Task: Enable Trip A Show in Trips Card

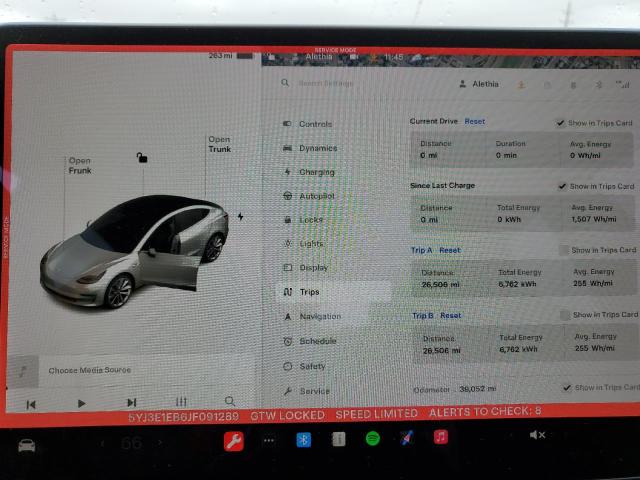Action: pyautogui.click(x=564, y=250)
